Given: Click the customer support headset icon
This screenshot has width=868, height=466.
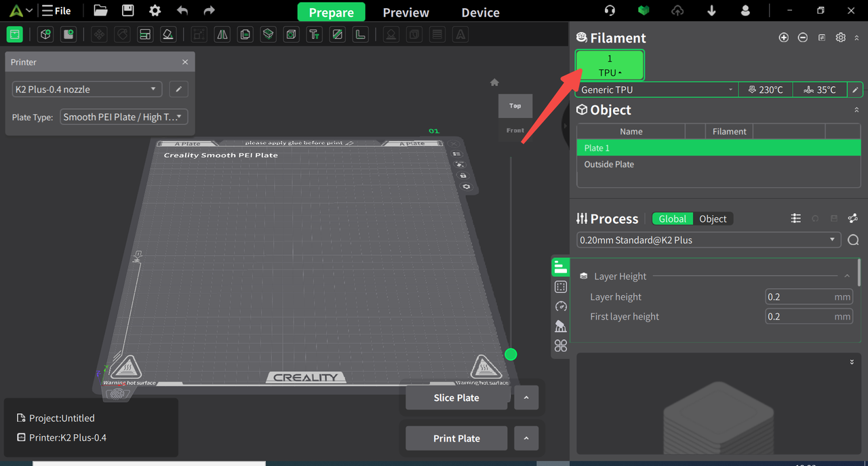Looking at the screenshot, I should coord(610,11).
